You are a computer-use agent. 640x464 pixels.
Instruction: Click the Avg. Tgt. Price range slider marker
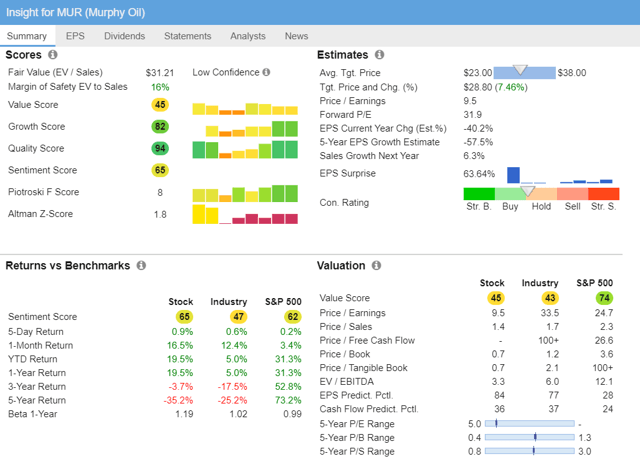tap(520, 70)
